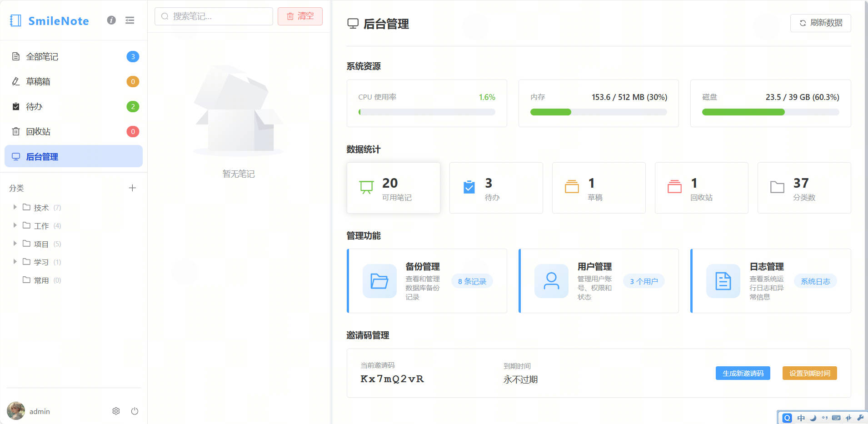
Task: Open settings gear next to admin
Action: coord(116,411)
